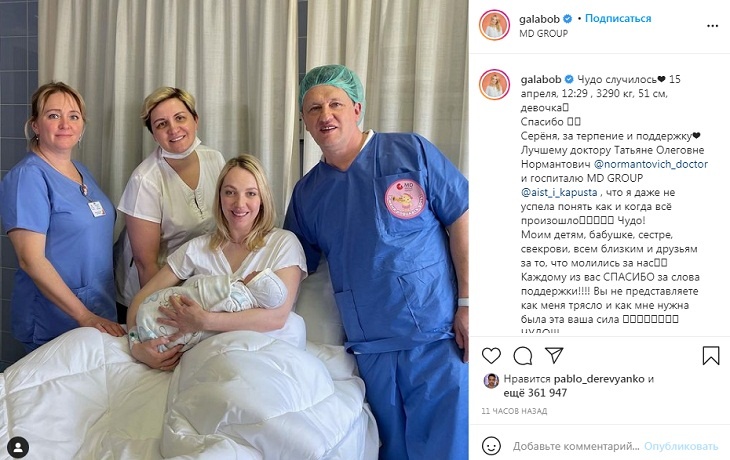730x460 pixels.
Task: Save the post with the bookmark icon
Action: pos(711,356)
